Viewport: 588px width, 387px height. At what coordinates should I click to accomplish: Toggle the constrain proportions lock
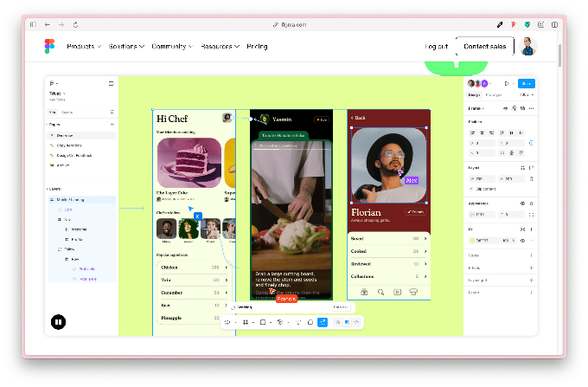(x=531, y=178)
